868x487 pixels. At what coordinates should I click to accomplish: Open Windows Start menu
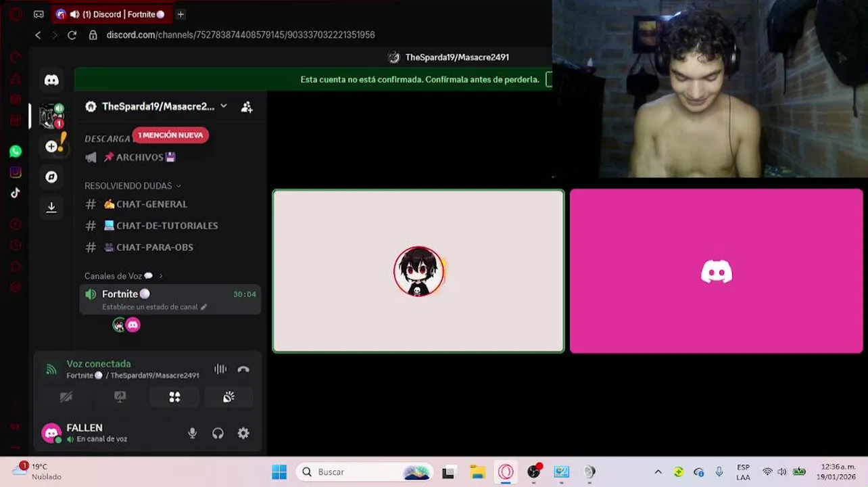point(279,472)
